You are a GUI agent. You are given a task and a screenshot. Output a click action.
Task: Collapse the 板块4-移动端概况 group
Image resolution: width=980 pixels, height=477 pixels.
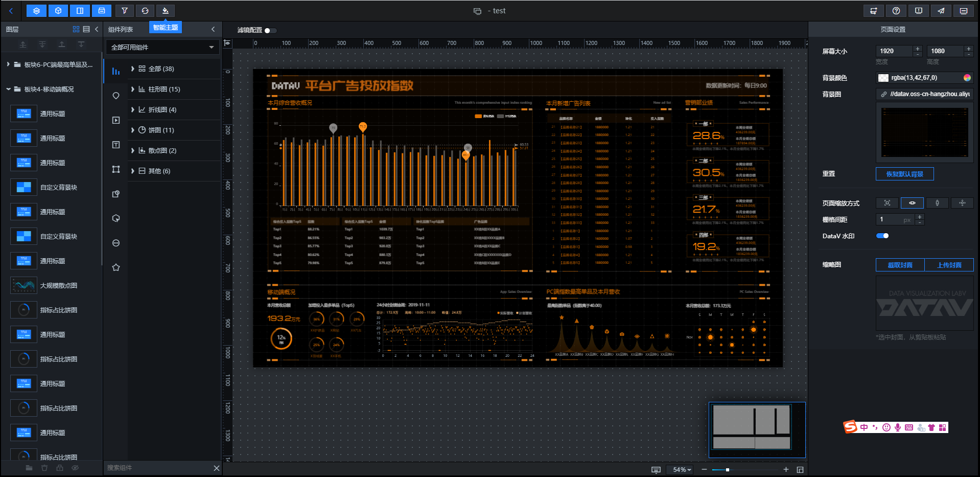[8, 89]
